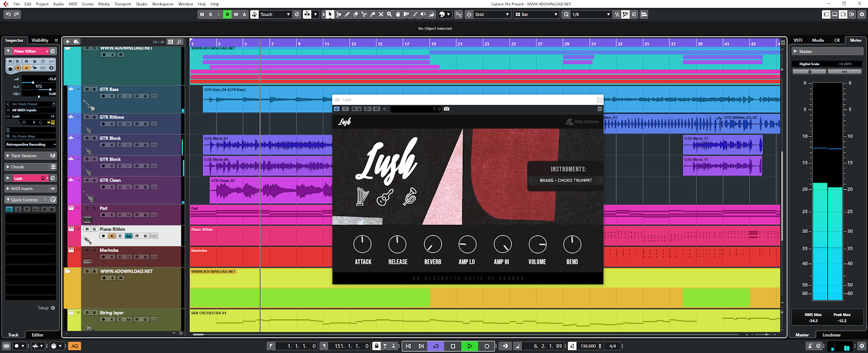
Task: Select the Object Selection arrow tool
Action: click(330, 15)
